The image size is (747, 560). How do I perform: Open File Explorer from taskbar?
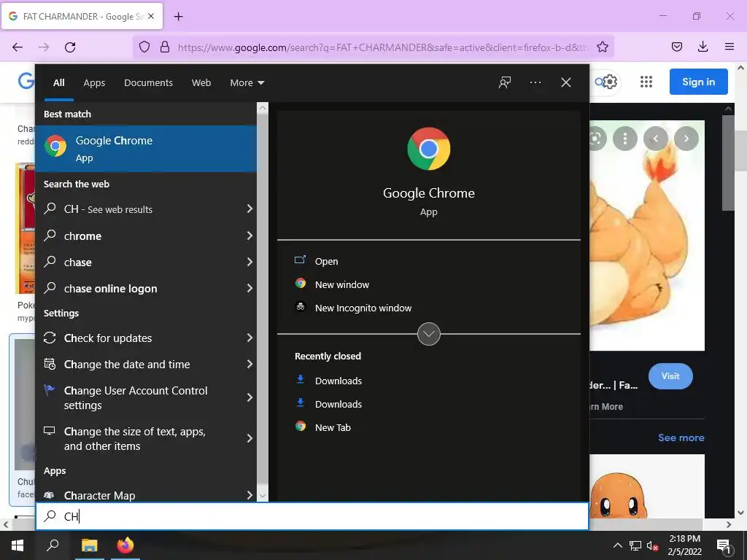[x=89, y=545]
